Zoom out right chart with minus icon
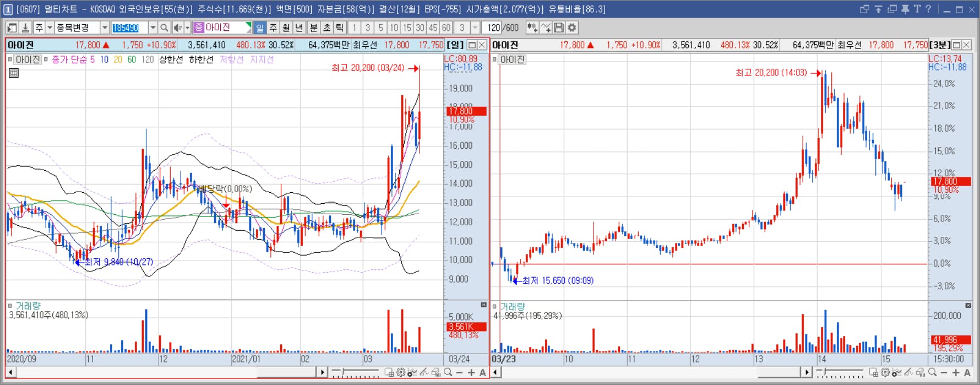980x385 pixels. pos(944,373)
